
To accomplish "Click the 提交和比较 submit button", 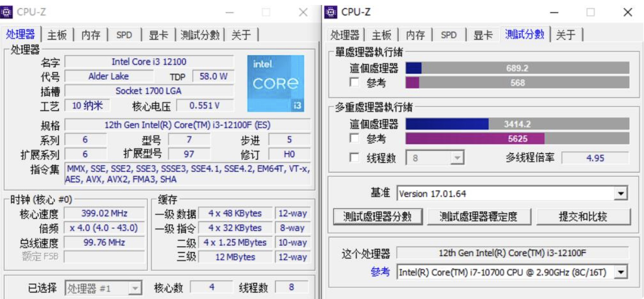I will click(583, 217).
